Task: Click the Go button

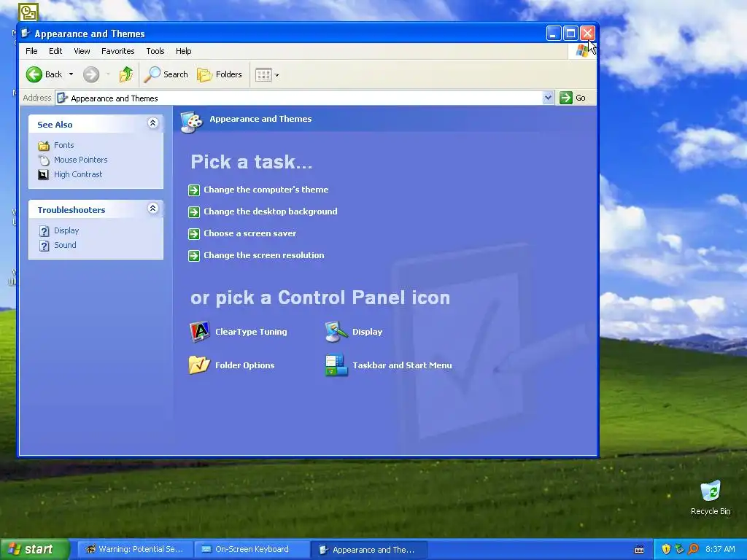Action: point(573,98)
